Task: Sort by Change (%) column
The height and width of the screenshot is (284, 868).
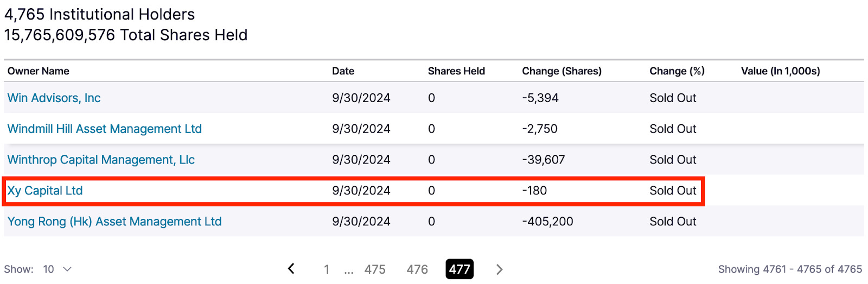Action: [x=676, y=71]
